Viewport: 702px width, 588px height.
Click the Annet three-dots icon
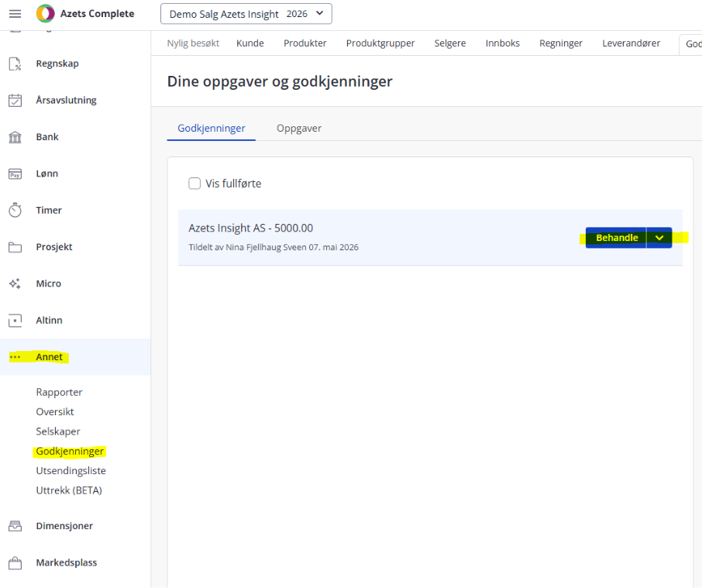pyautogui.click(x=15, y=357)
